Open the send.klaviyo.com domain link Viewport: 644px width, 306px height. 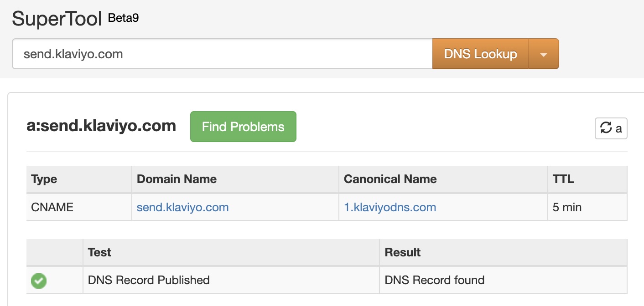pos(182,208)
